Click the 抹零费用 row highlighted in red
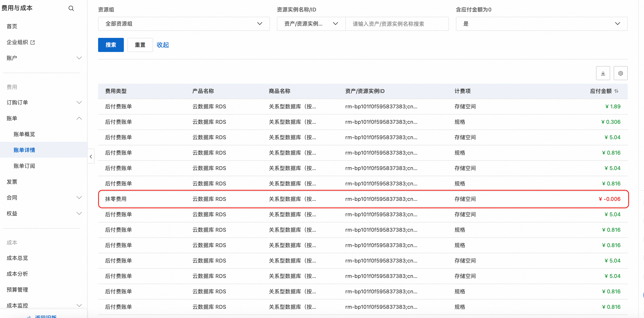 point(363,199)
